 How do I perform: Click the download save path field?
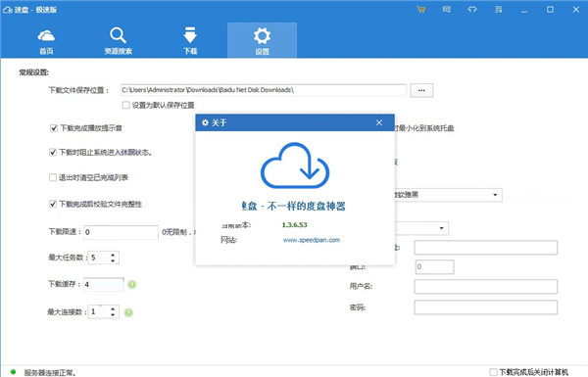(x=264, y=90)
